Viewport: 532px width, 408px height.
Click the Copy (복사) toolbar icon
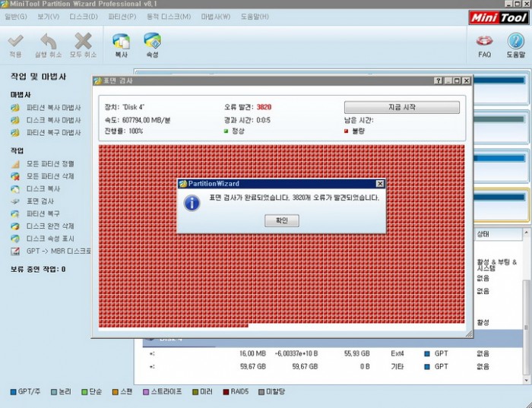pos(121,41)
